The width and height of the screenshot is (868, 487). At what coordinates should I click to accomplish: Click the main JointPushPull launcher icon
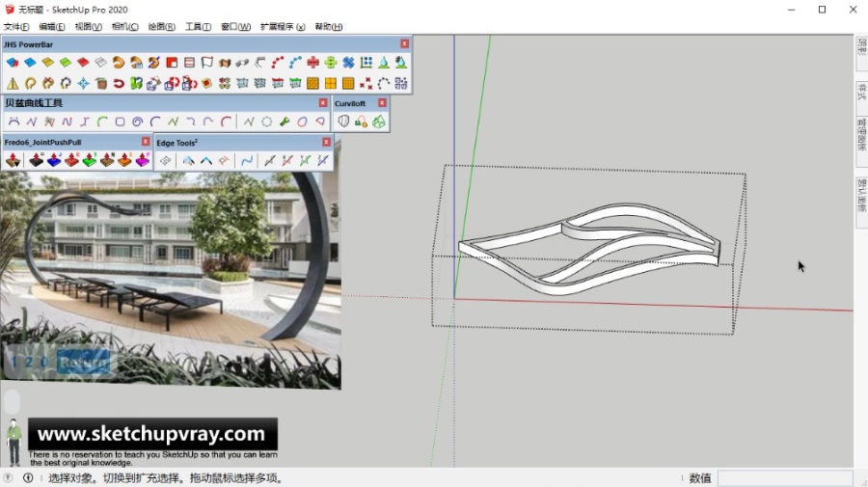pos(14,160)
